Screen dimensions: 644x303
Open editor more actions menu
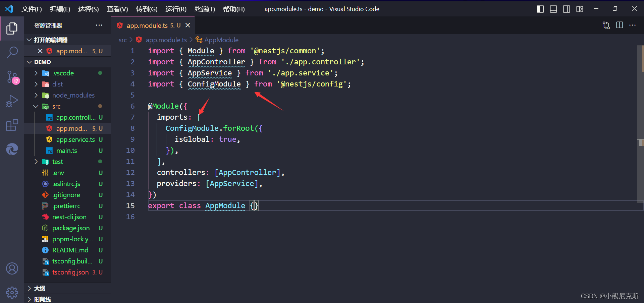(x=633, y=25)
